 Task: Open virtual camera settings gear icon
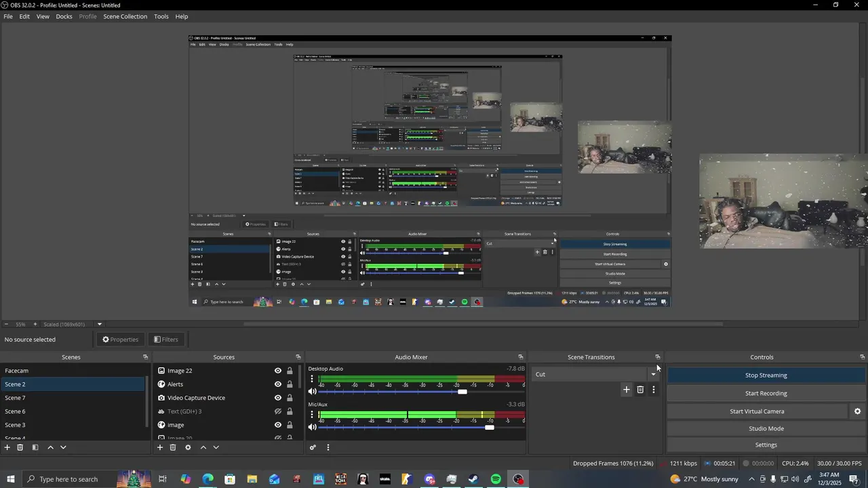(x=857, y=411)
